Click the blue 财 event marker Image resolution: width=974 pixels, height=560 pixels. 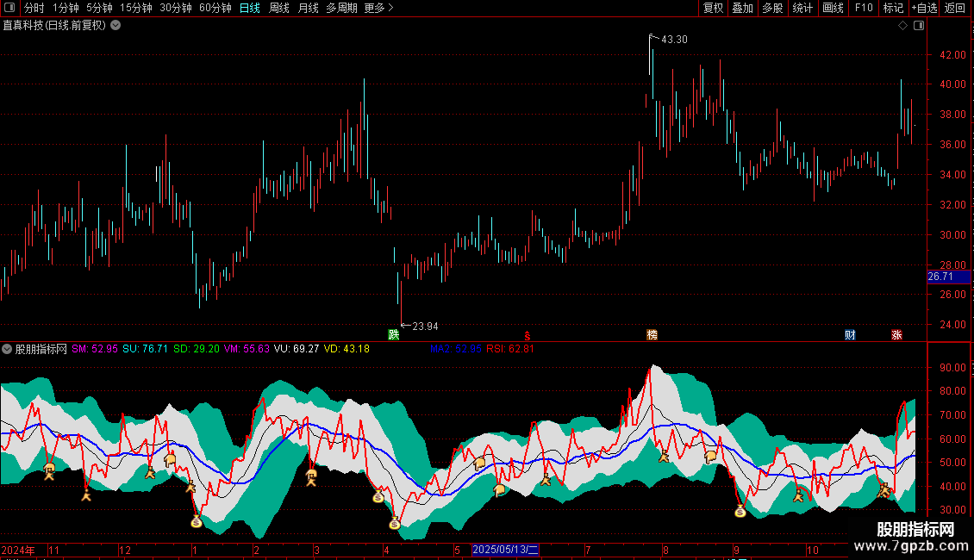[851, 334]
